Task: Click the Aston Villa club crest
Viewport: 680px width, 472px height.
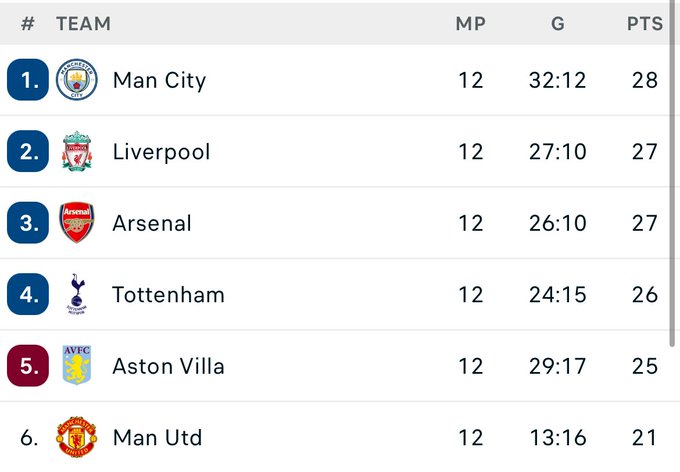Action: point(77,365)
